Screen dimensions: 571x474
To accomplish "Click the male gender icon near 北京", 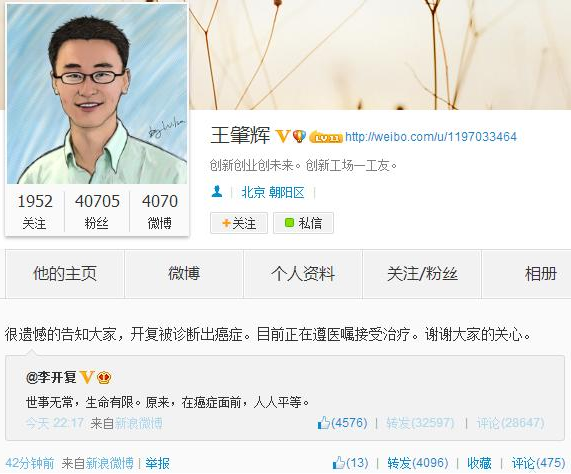I will 217,191.
